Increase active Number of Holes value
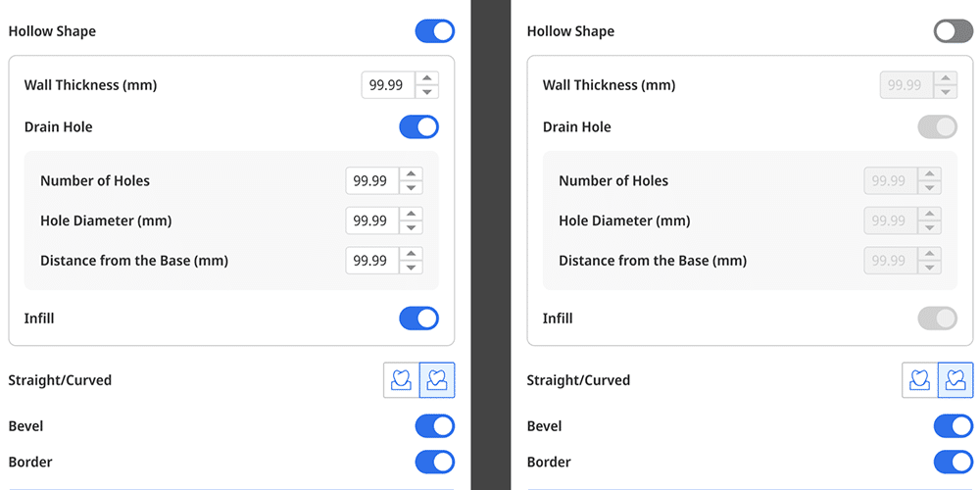 [412, 173]
